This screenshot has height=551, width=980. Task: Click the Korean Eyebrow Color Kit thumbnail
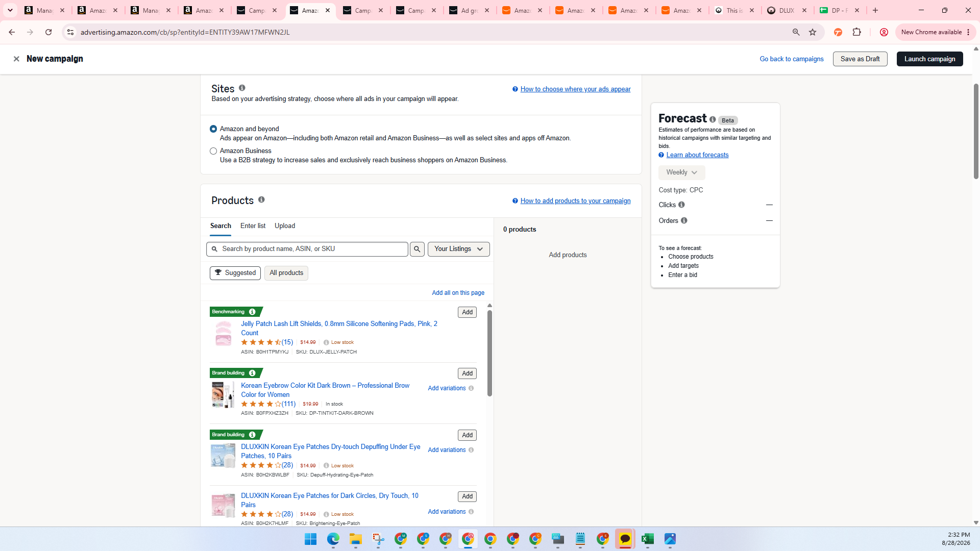(x=223, y=395)
